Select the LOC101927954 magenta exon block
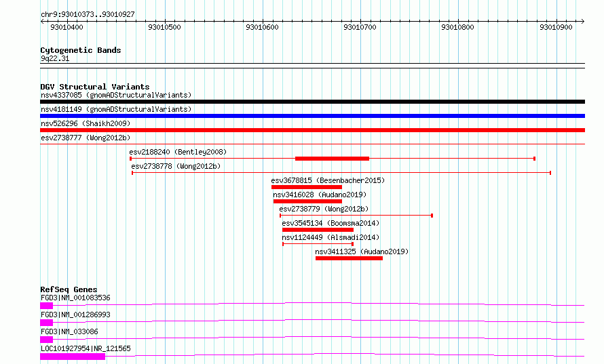Screen dimensions: 604x364 click(73, 357)
